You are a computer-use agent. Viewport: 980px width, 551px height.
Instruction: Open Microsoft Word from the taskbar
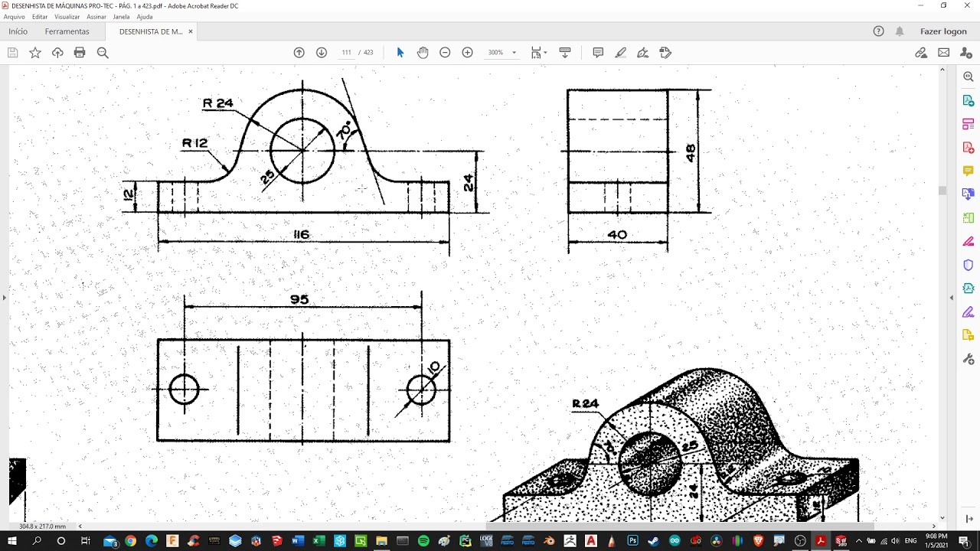tap(298, 541)
